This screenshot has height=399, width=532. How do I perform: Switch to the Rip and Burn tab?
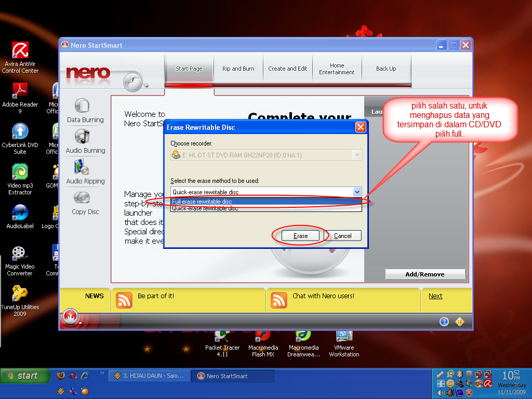click(x=238, y=69)
